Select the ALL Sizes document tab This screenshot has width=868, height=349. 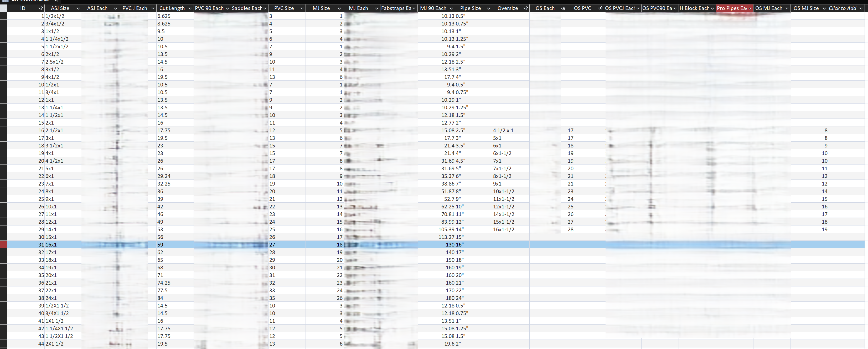(30, 1)
